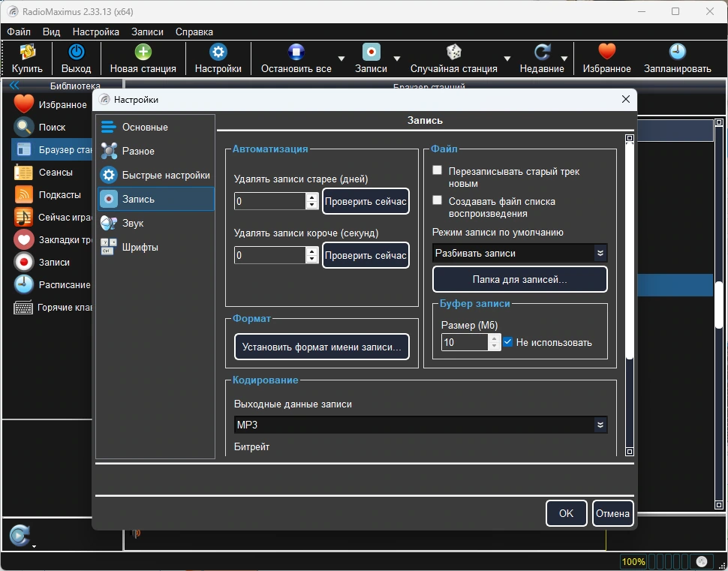This screenshot has height=571, width=728.
Task: Open the Справка menu
Action: 194,32
